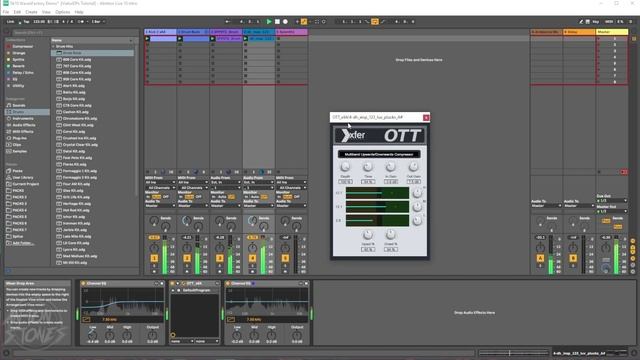Open Master Out 1/2 dropdown
Screen dimensions: 640x360
[611, 211]
